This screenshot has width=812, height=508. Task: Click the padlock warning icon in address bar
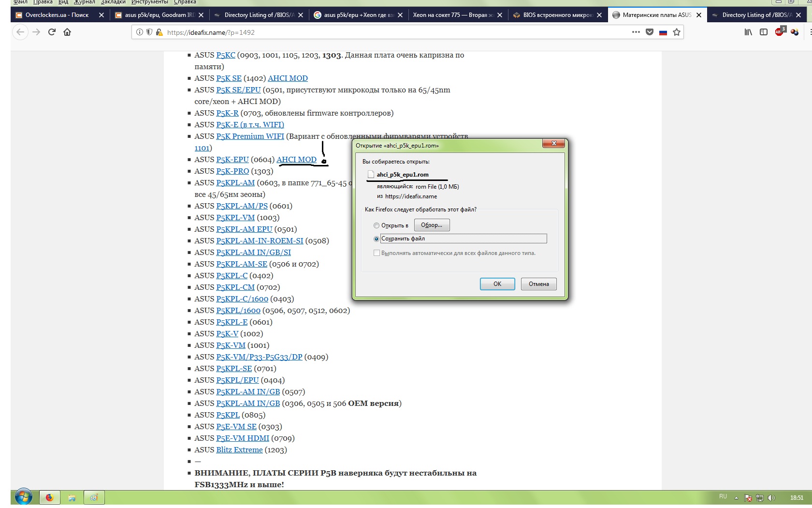click(x=159, y=32)
